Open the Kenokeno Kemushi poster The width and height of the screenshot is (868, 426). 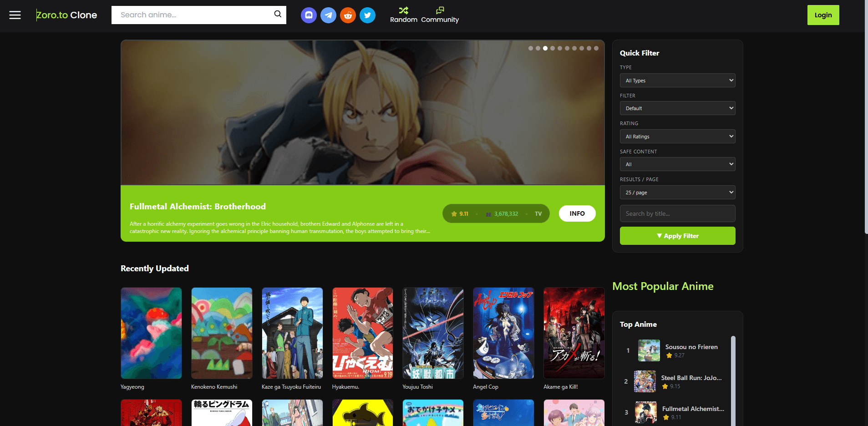pos(222,333)
